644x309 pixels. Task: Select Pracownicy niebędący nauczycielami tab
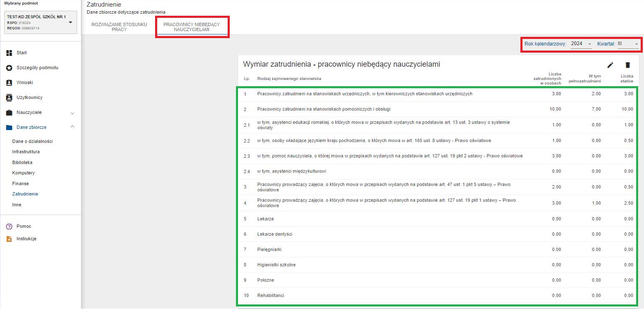click(192, 27)
